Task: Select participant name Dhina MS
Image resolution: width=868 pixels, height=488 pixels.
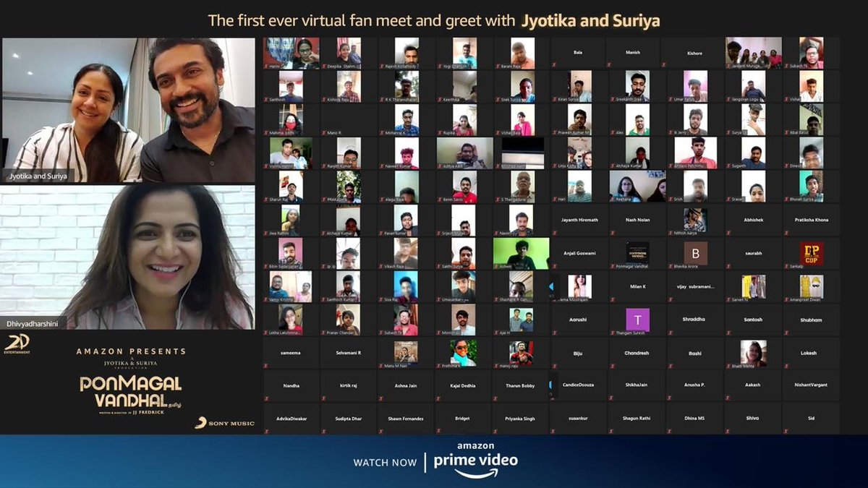Action: coord(695,418)
